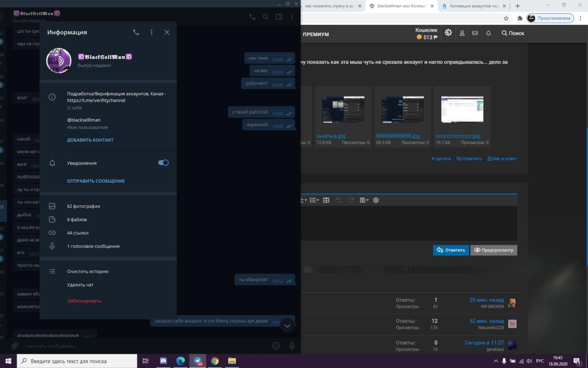This screenshot has height=368, width=588.
Task: Click the Приостановлена profile button
Action: click(550, 18)
